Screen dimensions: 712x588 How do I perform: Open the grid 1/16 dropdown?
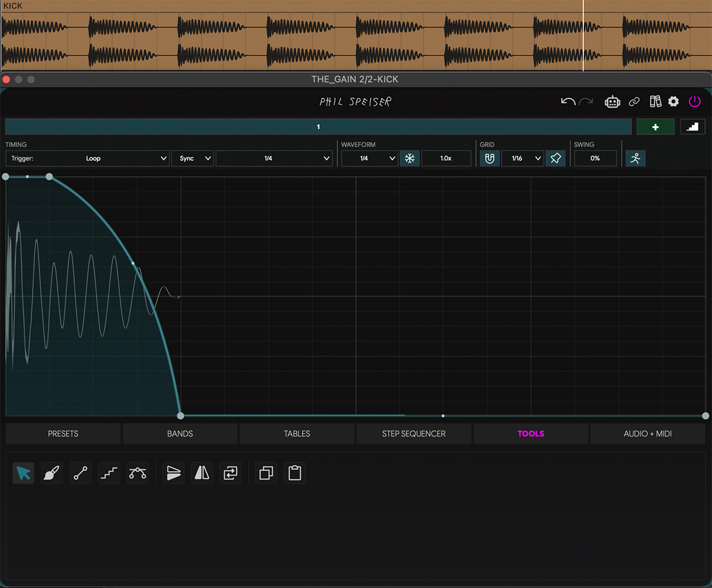point(522,158)
